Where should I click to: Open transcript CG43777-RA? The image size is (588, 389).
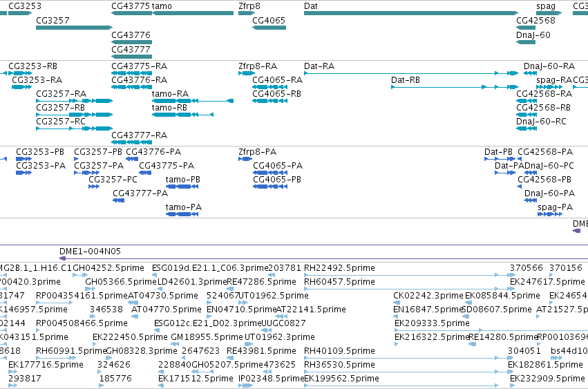(139, 135)
